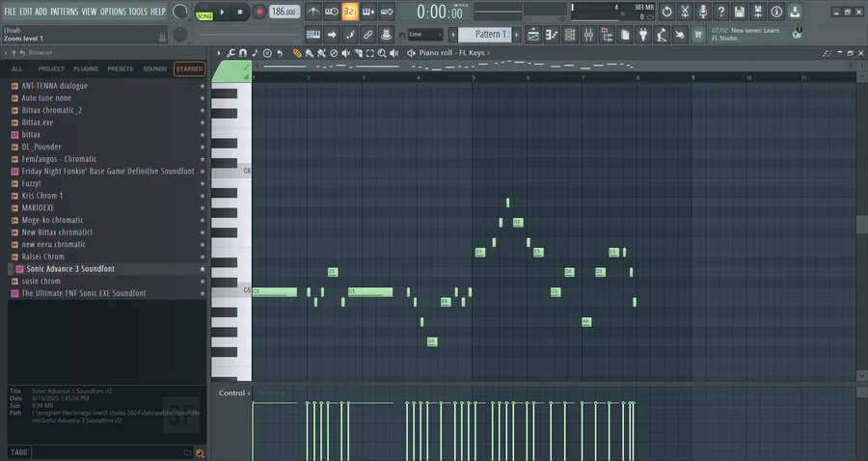Adjust the master pitch knob
This screenshot has width=868, height=461.
pyautogui.click(x=180, y=35)
